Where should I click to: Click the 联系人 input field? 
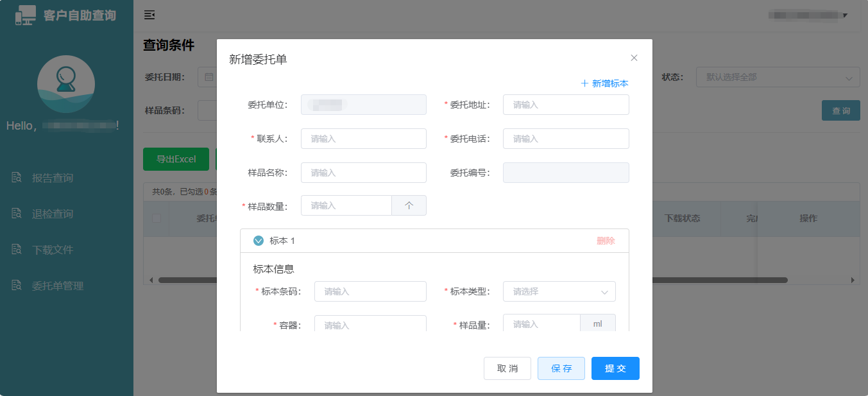(363, 139)
